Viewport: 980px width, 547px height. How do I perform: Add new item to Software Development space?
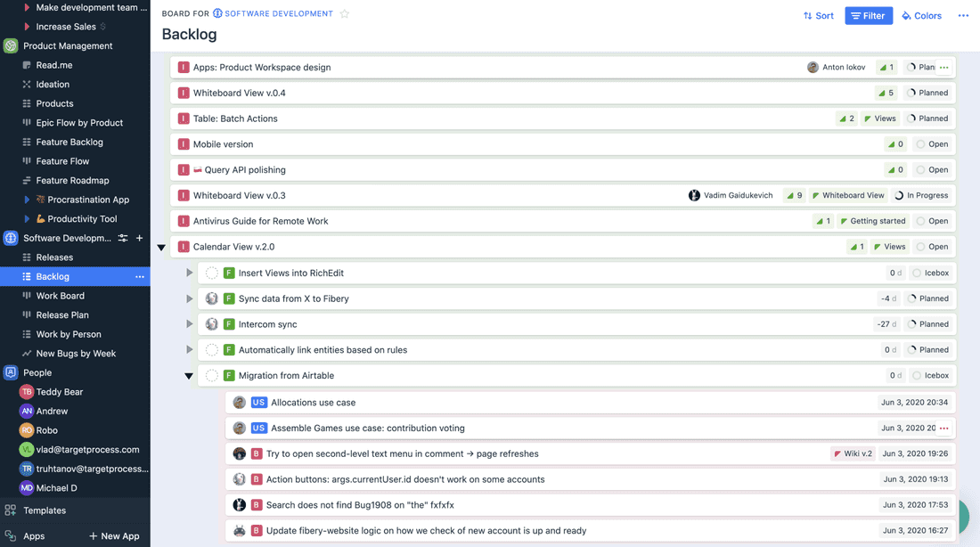pyautogui.click(x=139, y=238)
